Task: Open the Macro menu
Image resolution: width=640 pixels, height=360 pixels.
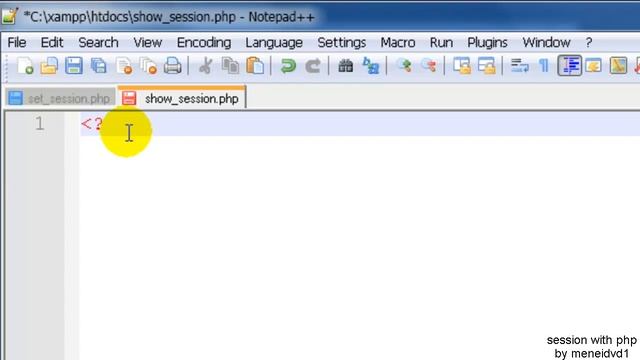Action: pos(398,42)
